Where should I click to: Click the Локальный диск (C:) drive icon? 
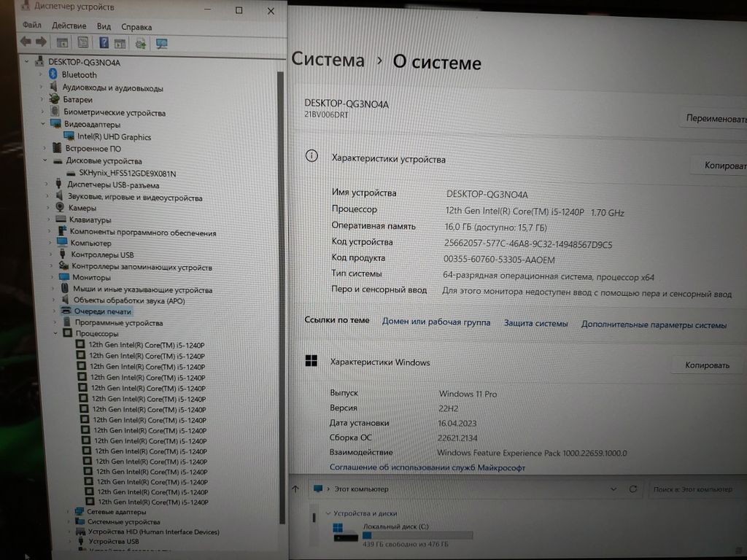coord(345,532)
